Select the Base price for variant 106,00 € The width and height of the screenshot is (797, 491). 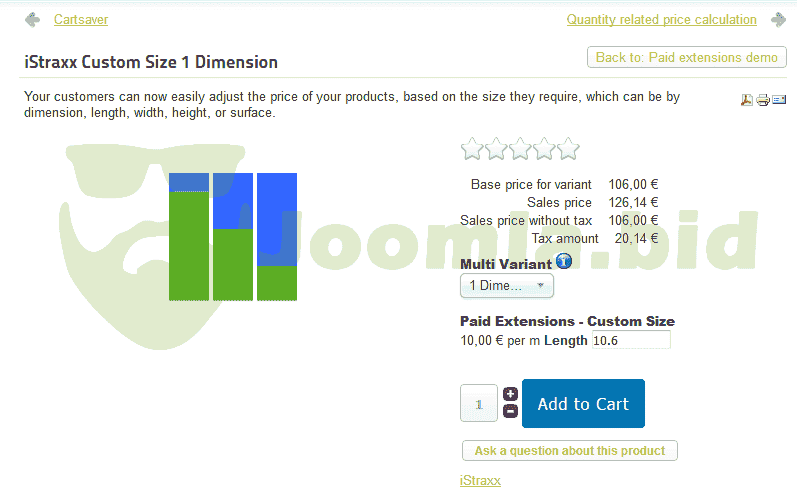633,184
